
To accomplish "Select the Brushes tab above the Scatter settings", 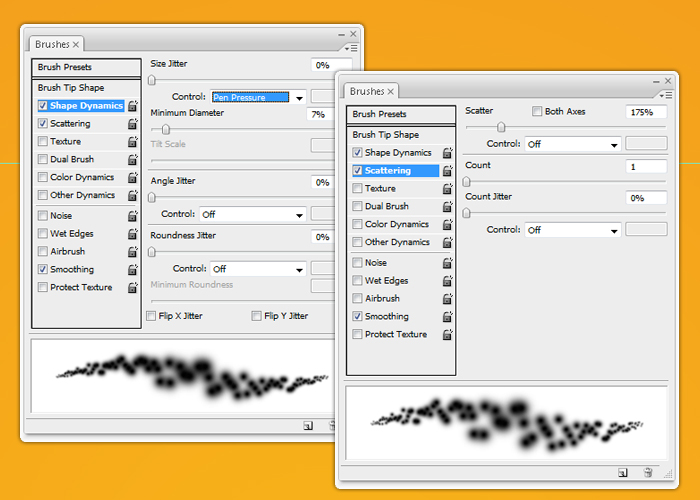I will point(372,91).
